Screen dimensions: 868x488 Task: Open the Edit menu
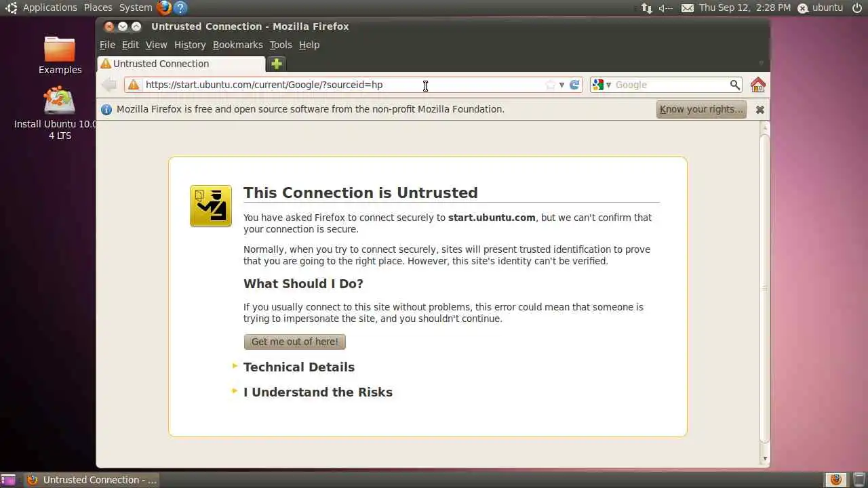click(130, 45)
